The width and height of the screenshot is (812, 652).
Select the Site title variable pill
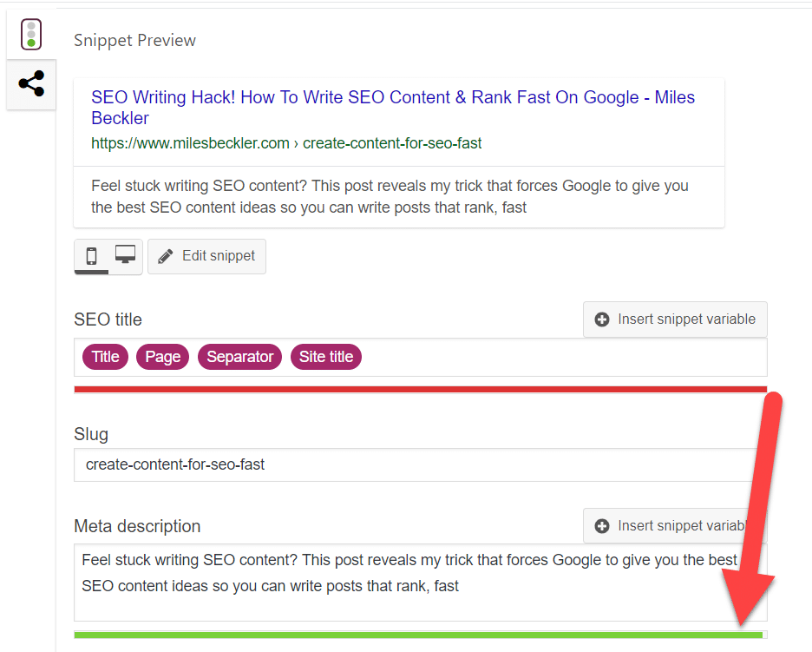point(325,356)
